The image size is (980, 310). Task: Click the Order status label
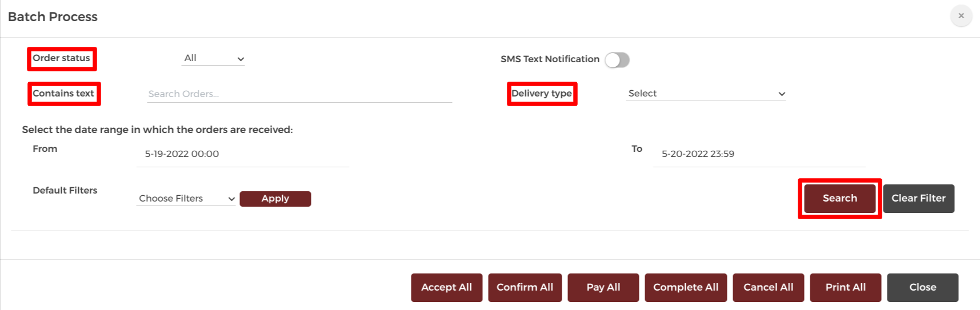(61, 58)
